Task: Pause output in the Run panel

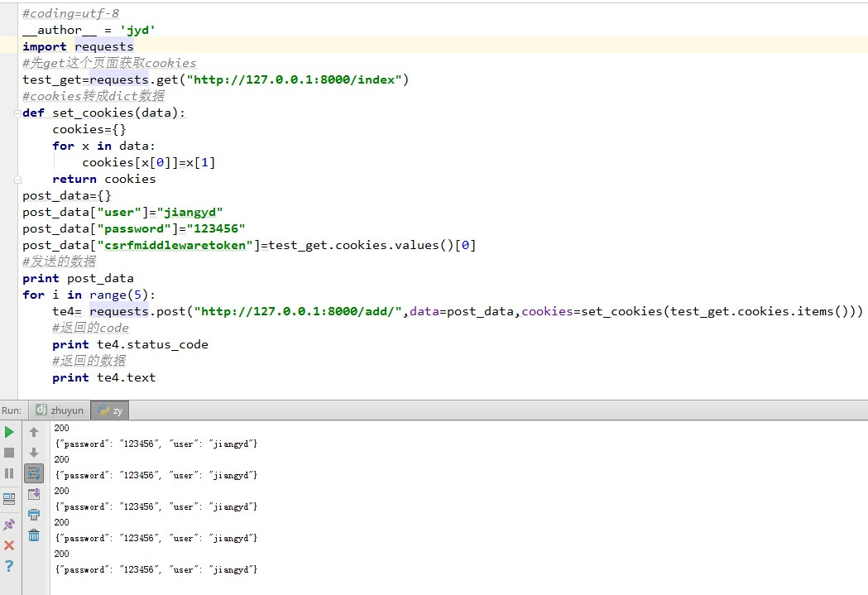Action: tap(9, 473)
